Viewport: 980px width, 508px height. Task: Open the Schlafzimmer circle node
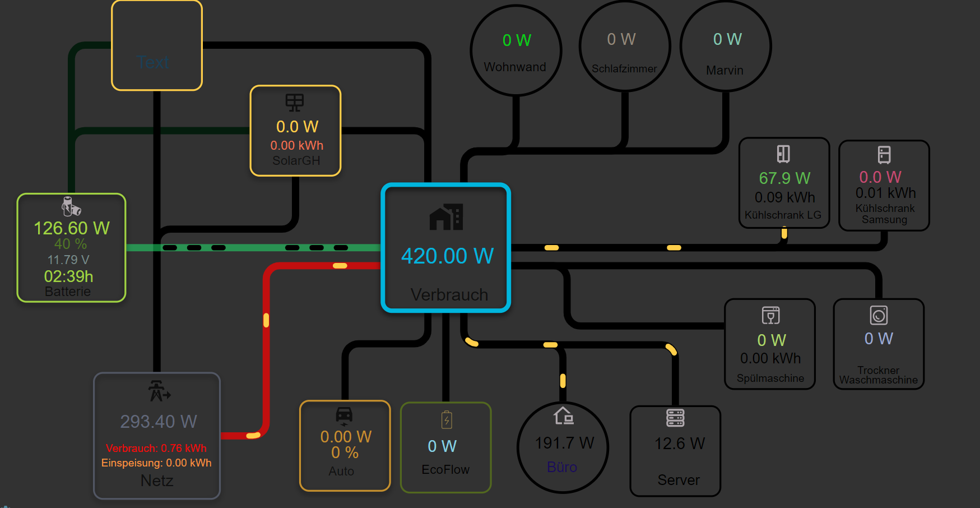click(x=625, y=47)
